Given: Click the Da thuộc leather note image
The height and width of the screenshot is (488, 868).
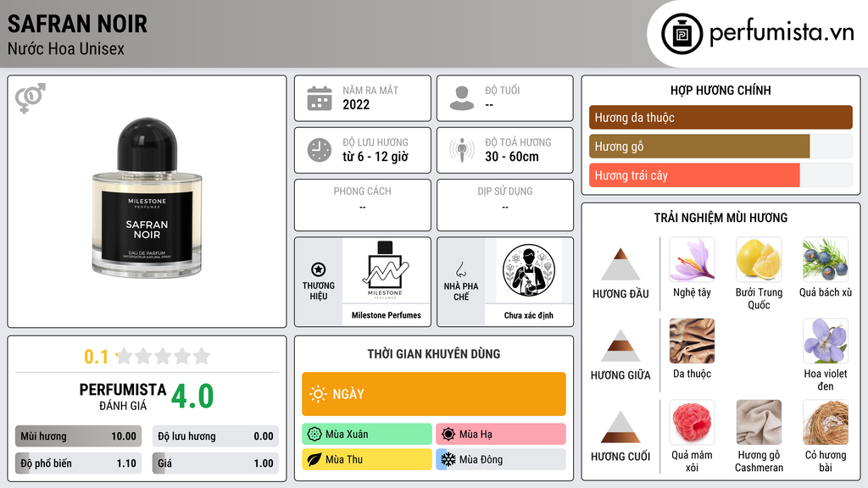Looking at the screenshot, I should 692,341.
